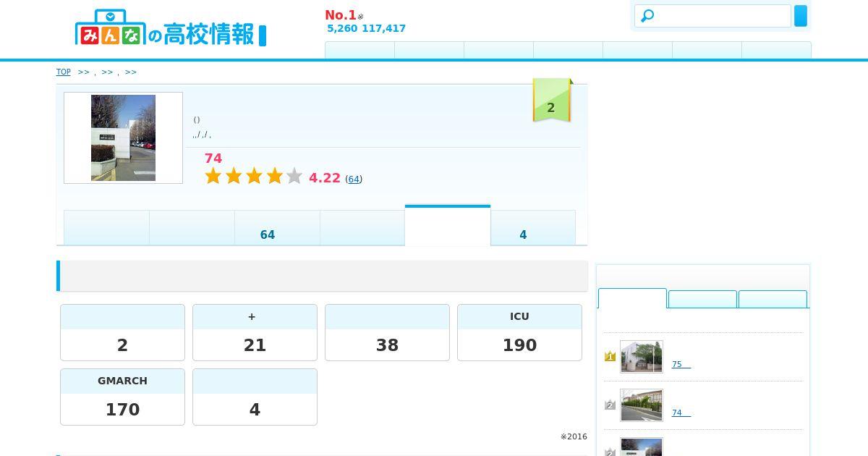Select the + card showing 21
Screen dimensions: 868x456
coord(255,332)
